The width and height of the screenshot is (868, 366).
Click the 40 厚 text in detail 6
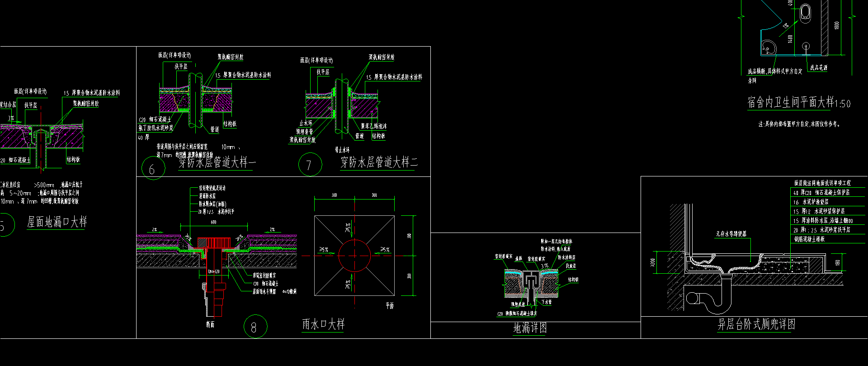pyautogui.click(x=144, y=137)
